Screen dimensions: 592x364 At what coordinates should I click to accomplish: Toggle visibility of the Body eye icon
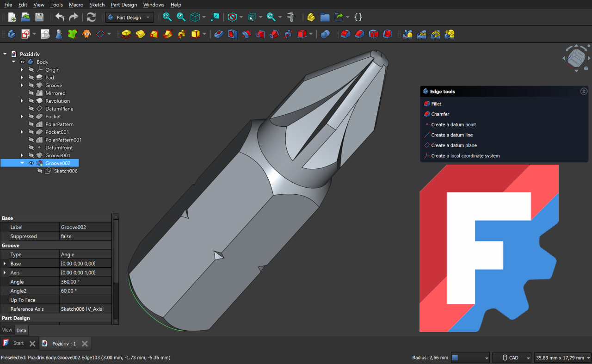tap(22, 62)
